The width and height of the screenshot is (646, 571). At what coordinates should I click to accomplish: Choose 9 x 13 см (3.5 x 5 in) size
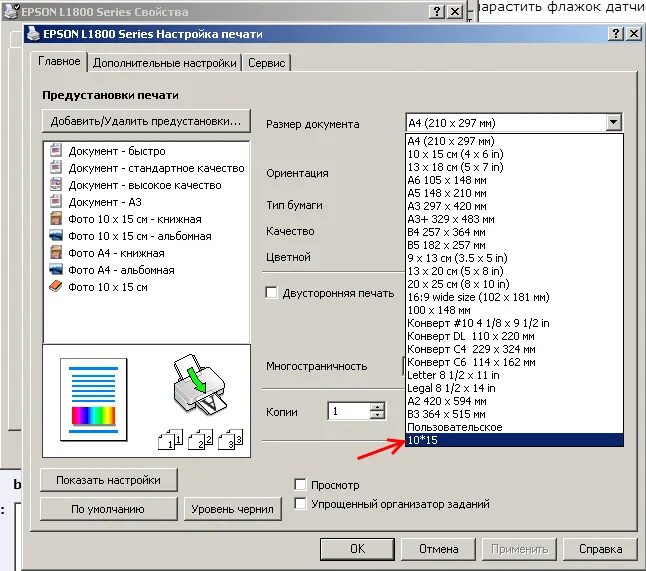tap(514, 258)
